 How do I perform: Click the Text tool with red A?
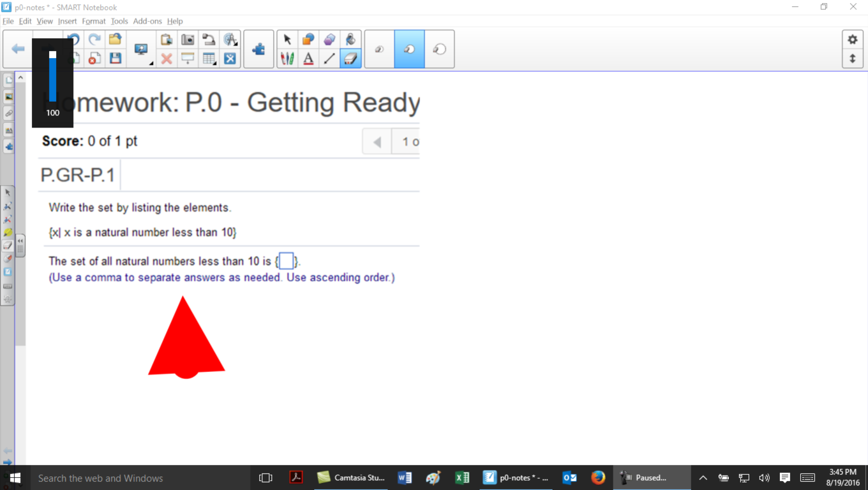tap(308, 59)
